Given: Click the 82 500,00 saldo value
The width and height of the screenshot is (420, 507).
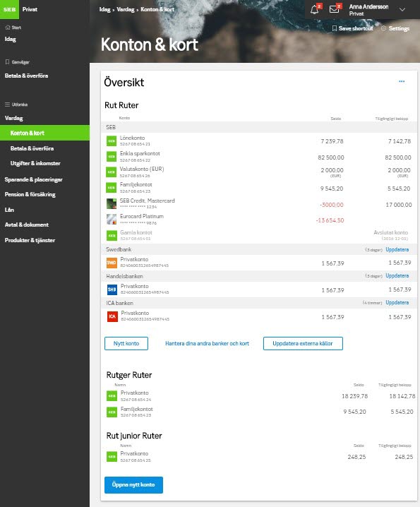Looking at the screenshot, I should pyautogui.click(x=331, y=157).
